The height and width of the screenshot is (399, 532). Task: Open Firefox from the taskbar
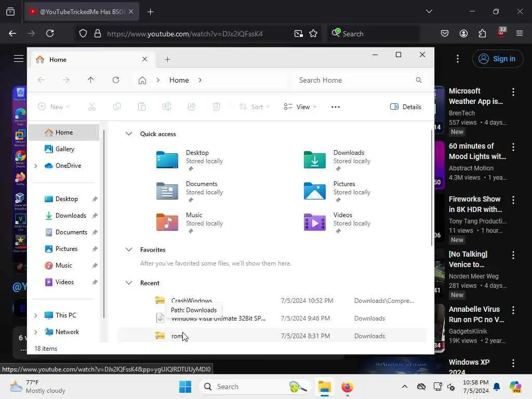pos(347,387)
